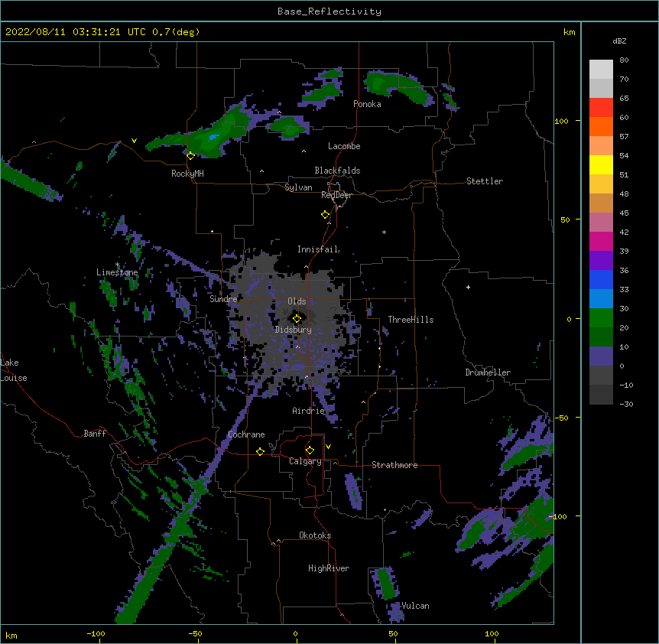This screenshot has height=644, width=659.
Task: Click the green echo patch northwest of Vulcan
Action: click(x=385, y=583)
